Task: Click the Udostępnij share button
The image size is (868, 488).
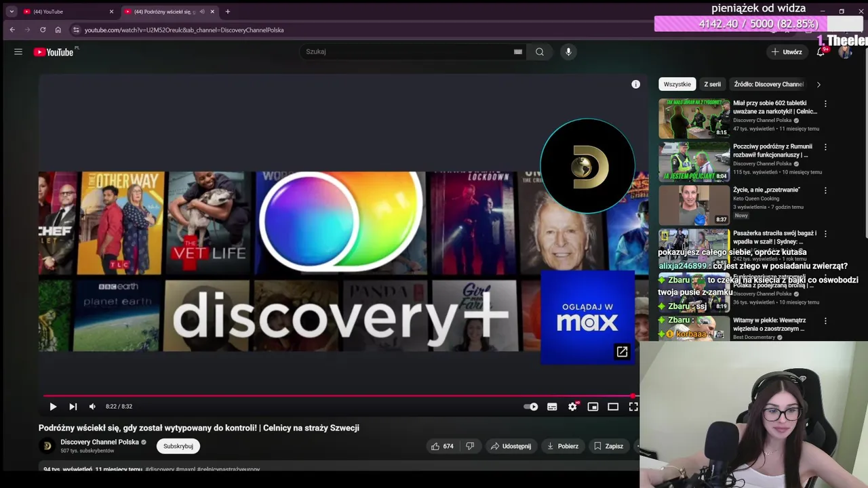Action: pos(511,446)
